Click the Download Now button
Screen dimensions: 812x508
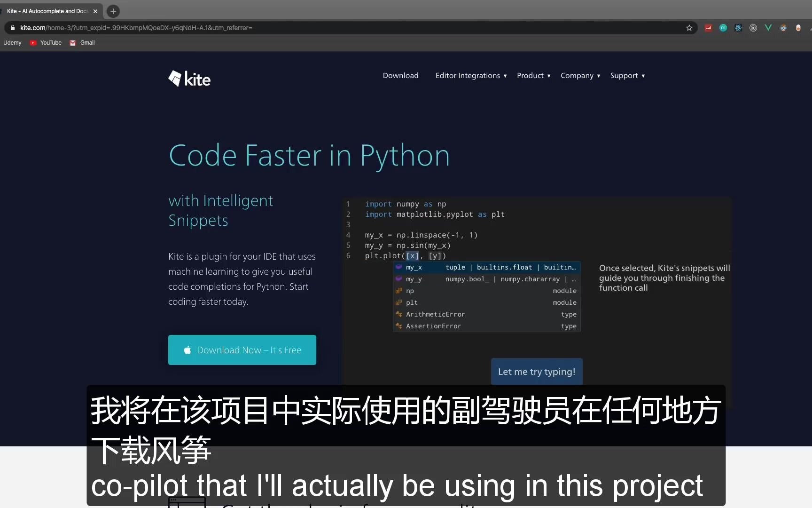coord(242,350)
